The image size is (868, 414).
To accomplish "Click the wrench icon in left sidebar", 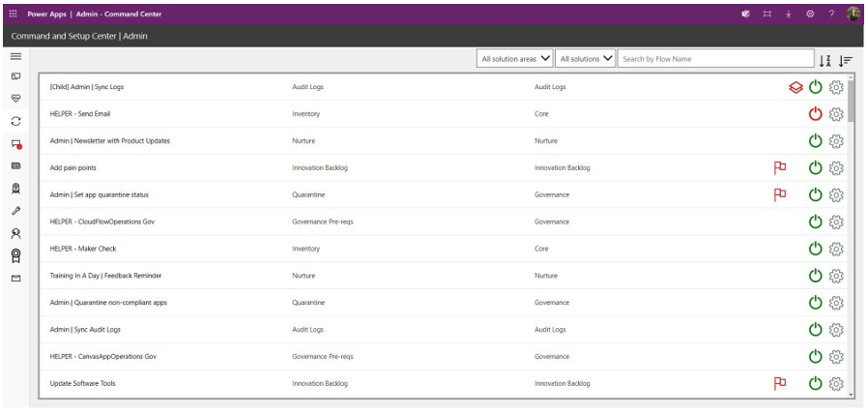I will point(15,210).
